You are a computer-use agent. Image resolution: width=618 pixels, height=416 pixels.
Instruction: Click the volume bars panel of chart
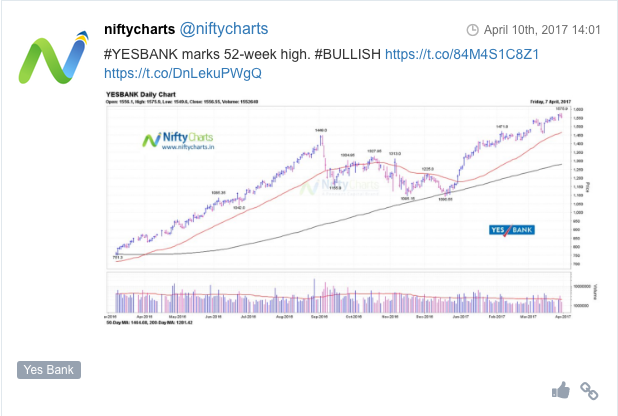(x=339, y=293)
